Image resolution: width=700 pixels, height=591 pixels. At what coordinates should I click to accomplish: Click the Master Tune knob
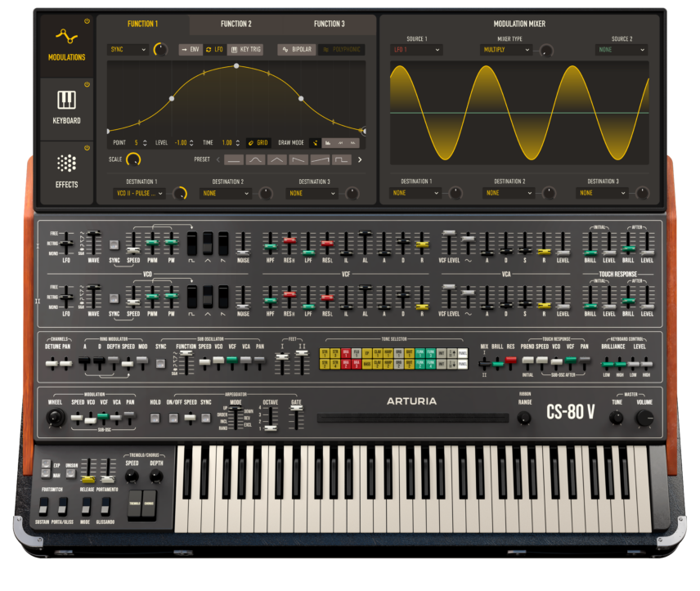point(617,418)
